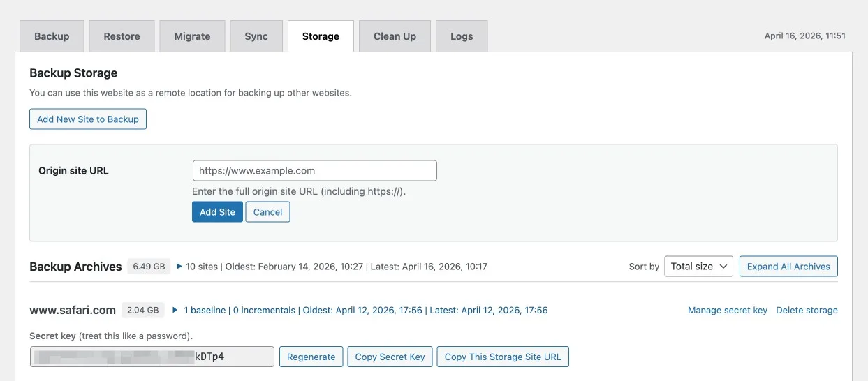Click the Storage tab
Screen dimensions: 868x381
point(321,36)
